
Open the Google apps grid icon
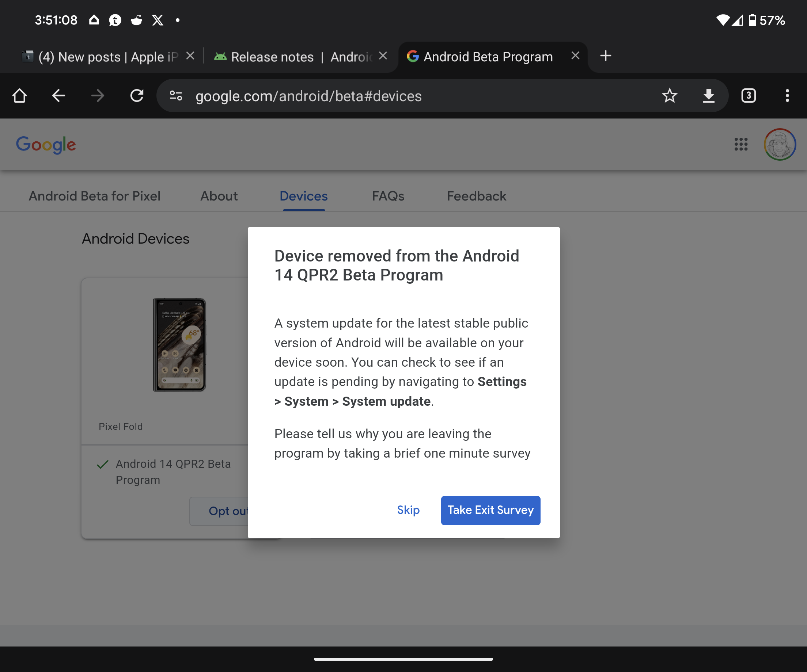(x=741, y=144)
